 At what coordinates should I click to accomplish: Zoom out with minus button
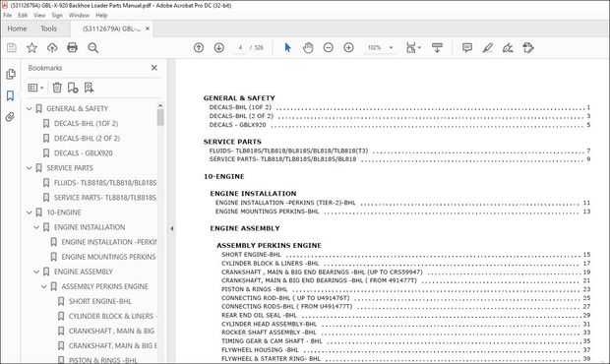pos(329,48)
